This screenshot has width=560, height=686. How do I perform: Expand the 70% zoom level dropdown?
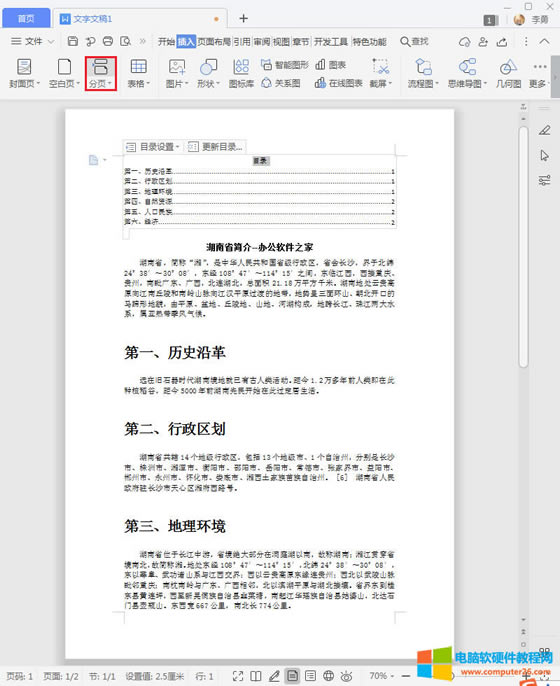pyautogui.click(x=382, y=676)
